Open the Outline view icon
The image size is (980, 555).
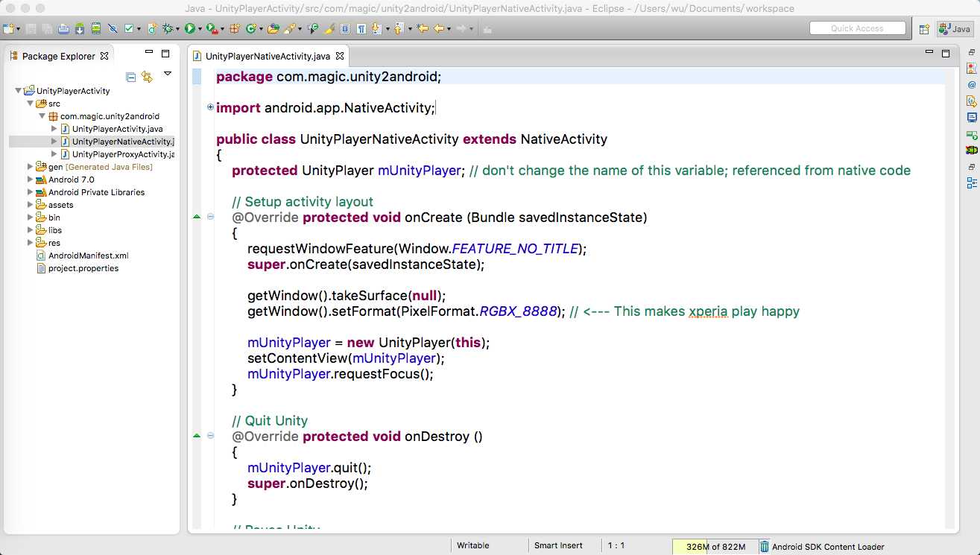pyautogui.click(x=972, y=183)
